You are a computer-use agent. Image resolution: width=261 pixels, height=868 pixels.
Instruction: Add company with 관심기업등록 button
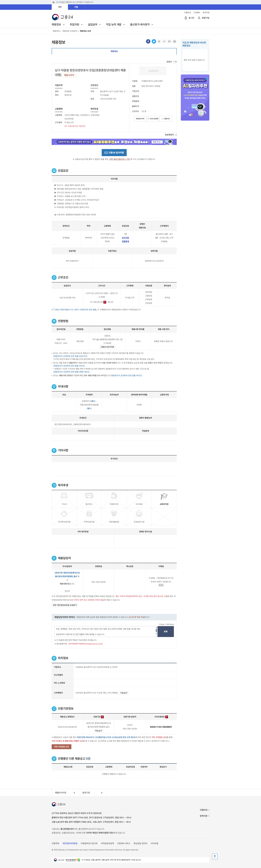coord(153,119)
